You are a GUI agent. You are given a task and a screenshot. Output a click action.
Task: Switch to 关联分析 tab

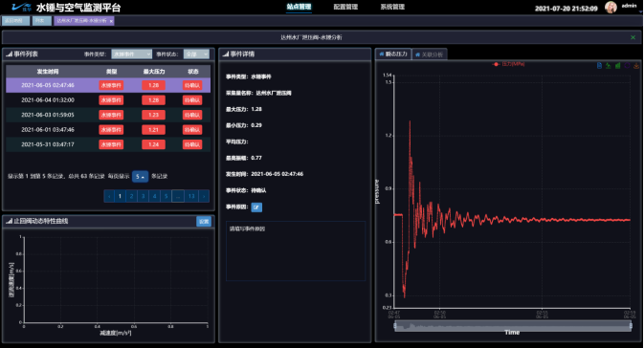tap(430, 54)
